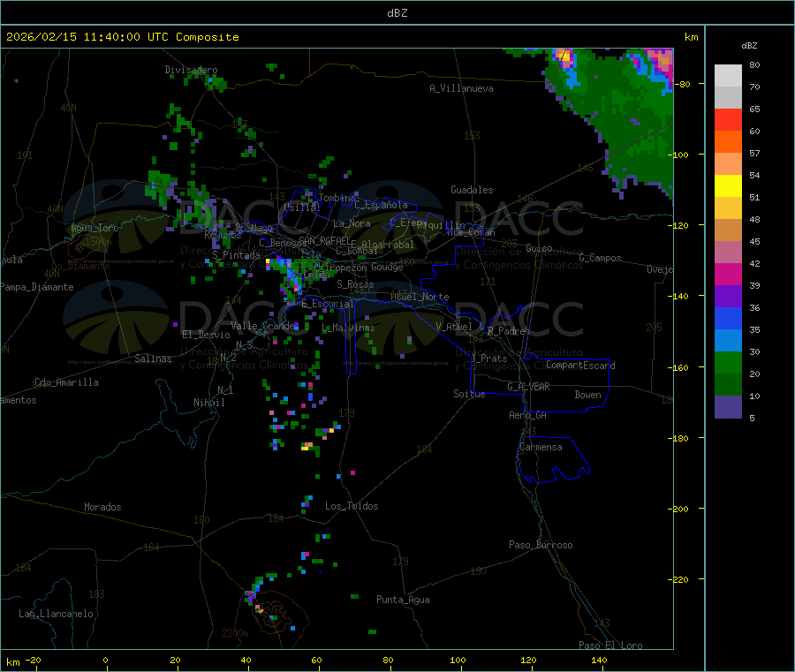Select the slate purple swatch between 10 and 5
The height and width of the screenshot is (672, 795).
(728, 407)
